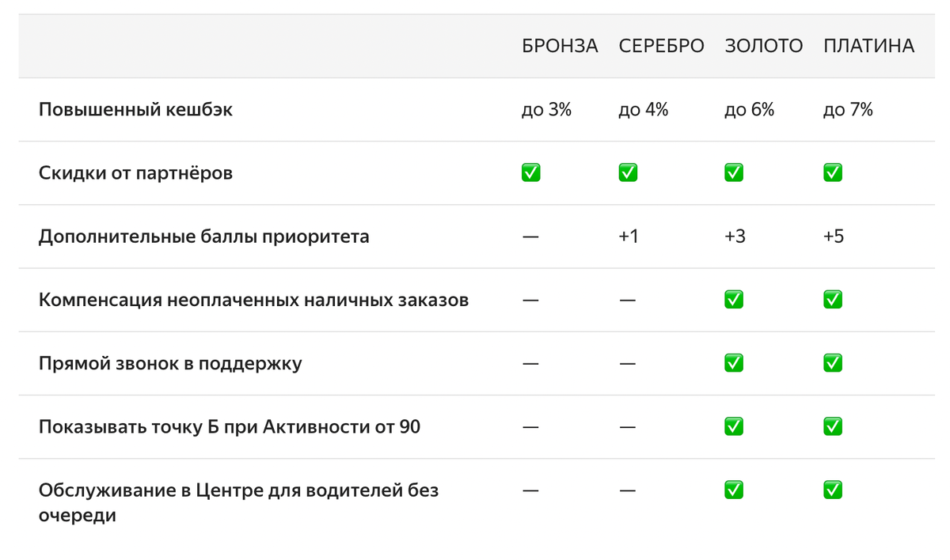Click the Дополнительные баллы приоритета label
The width and height of the screenshot is (950, 560).
[x=203, y=236]
